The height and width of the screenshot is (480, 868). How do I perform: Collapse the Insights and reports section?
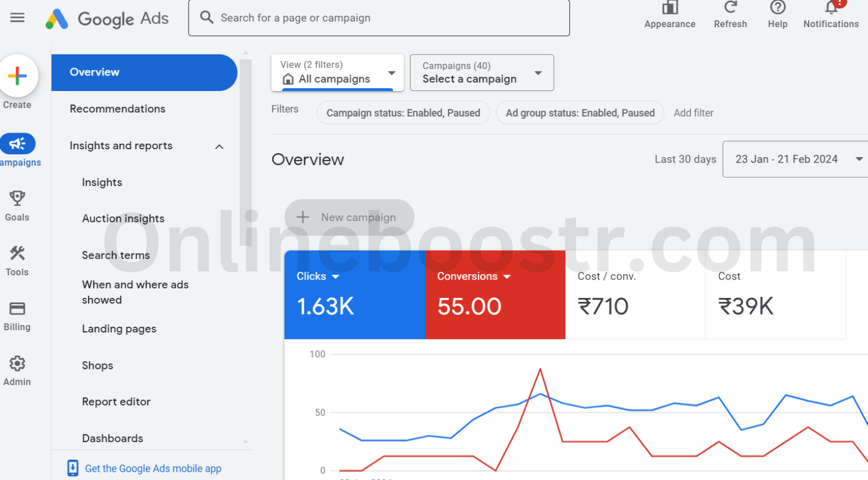click(x=219, y=146)
